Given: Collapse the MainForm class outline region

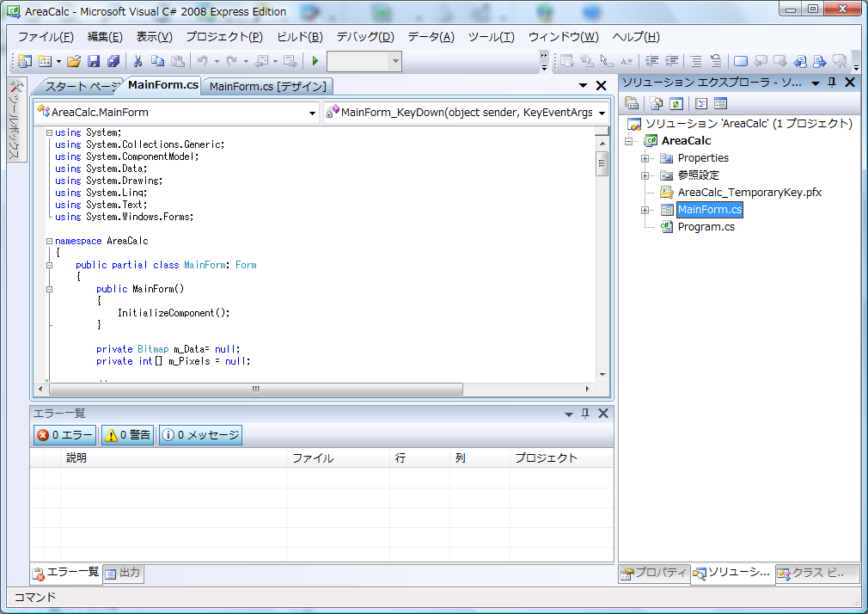Looking at the screenshot, I should coord(49,265).
